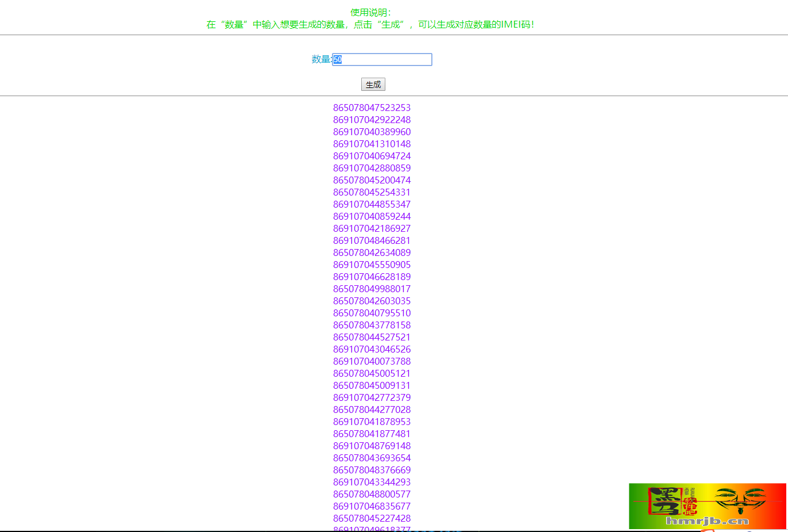The width and height of the screenshot is (788, 532).
Task: Select IMEI 865078047523253
Action: tap(372, 108)
